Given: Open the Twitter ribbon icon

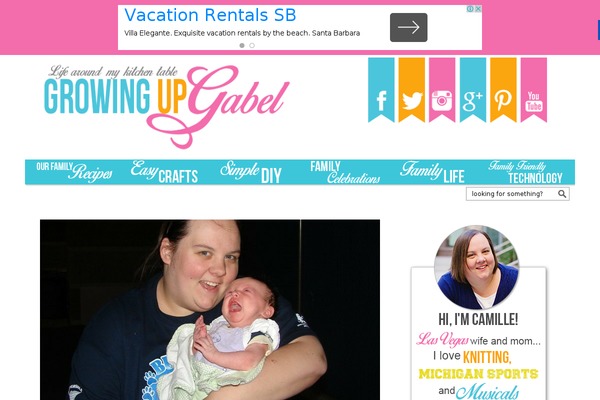Looking at the screenshot, I should 412,90.
